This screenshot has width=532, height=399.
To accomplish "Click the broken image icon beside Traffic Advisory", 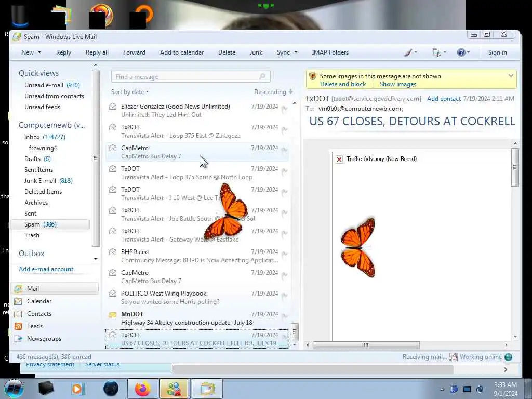I will (339, 159).
